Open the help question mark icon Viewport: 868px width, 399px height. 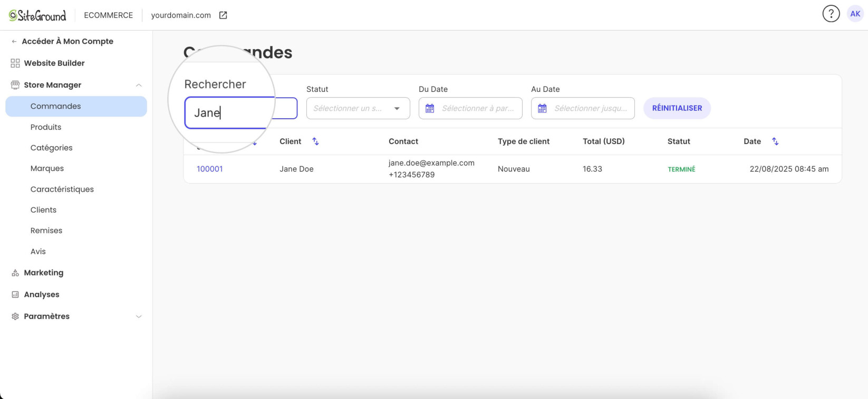[x=831, y=14]
